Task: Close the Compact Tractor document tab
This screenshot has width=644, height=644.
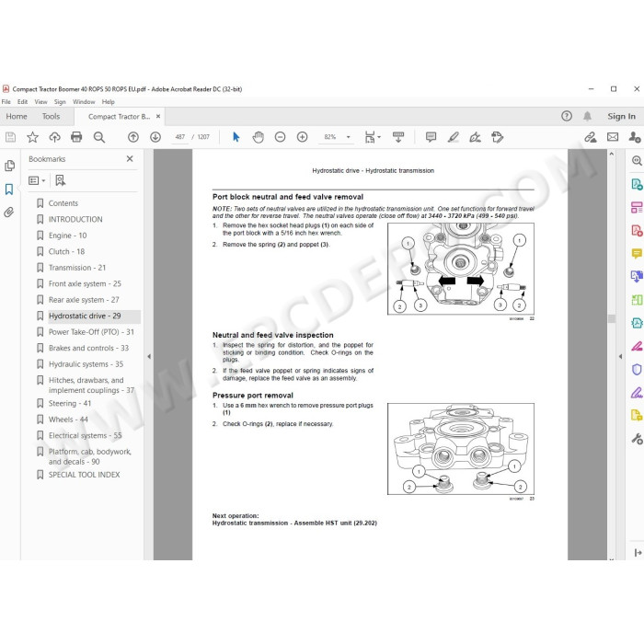Action: point(158,116)
